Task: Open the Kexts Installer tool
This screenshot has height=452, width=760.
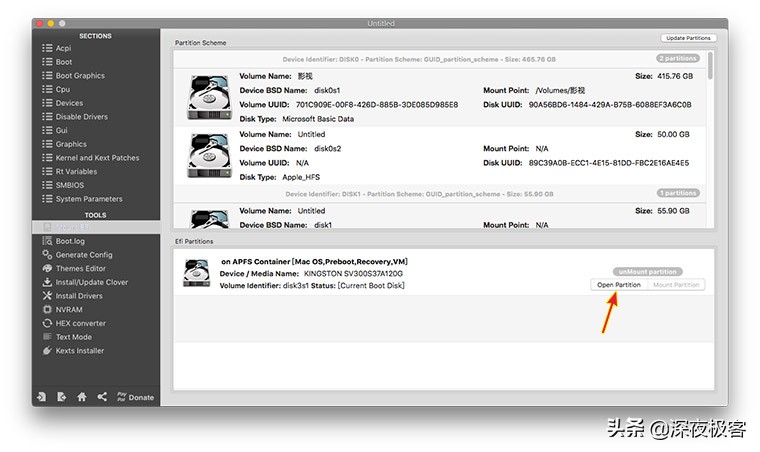Action: coord(79,351)
